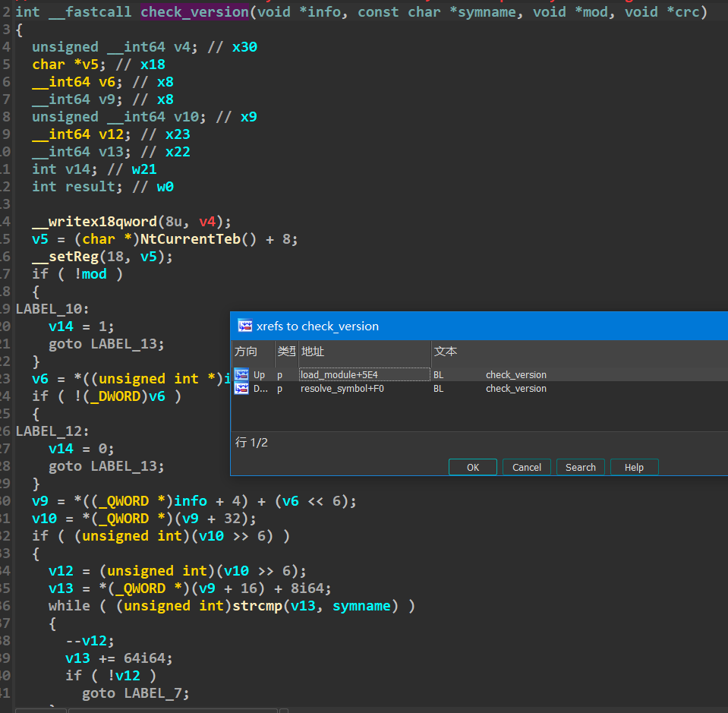Sort xrefs by the 文本 column header
Screen dimensions: 728x713
point(446,352)
